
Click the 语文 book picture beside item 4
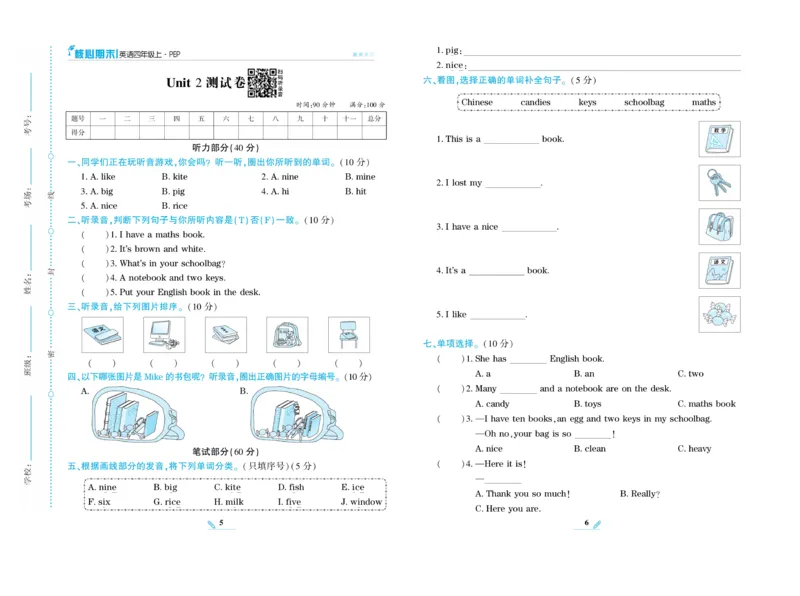(x=718, y=271)
